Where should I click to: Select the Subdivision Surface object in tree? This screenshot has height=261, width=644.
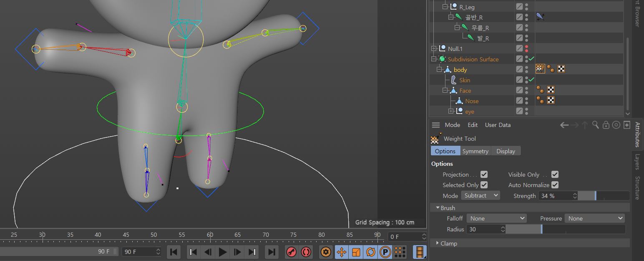[473, 59]
